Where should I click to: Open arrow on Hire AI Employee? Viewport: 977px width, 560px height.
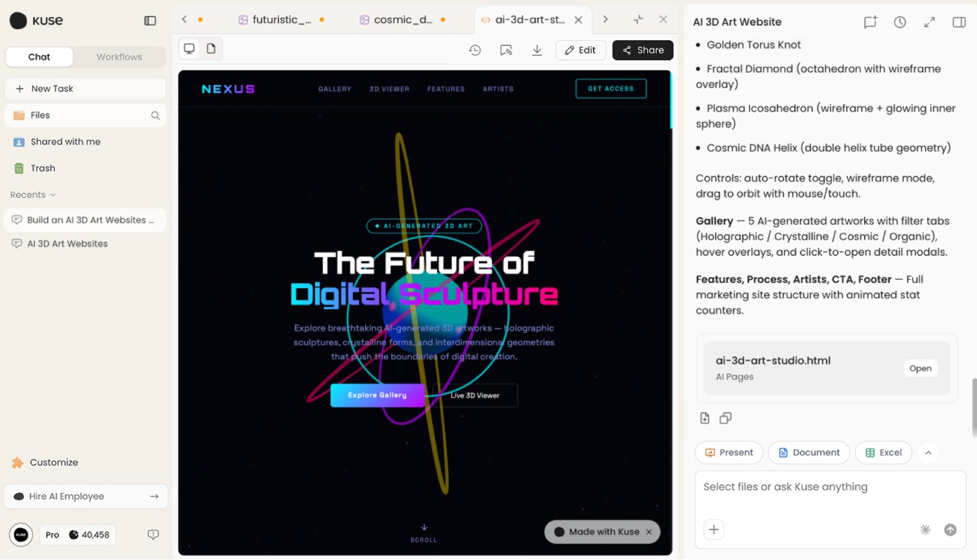point(154,496)
